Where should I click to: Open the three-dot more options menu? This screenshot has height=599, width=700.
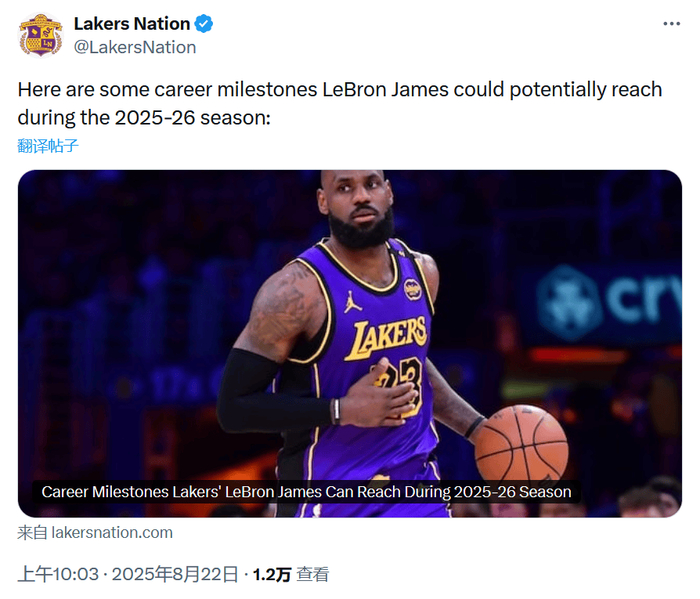672,23
